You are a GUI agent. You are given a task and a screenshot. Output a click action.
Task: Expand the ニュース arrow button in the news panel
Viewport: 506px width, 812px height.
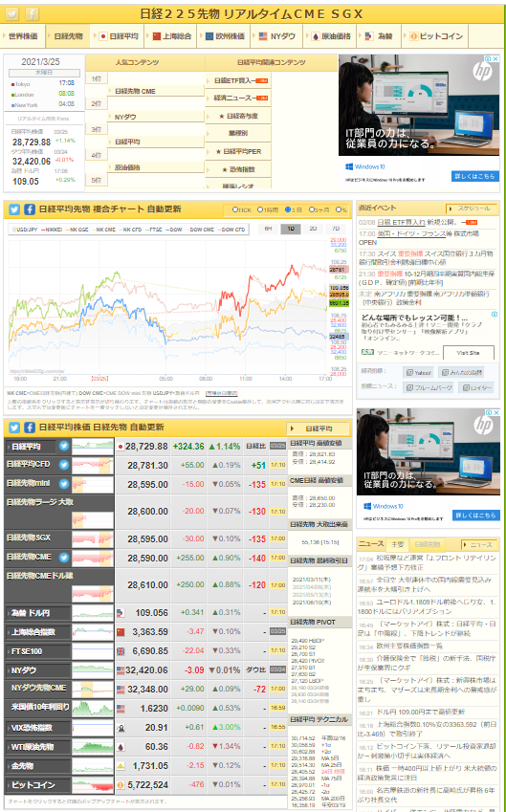tap(479, 545)
